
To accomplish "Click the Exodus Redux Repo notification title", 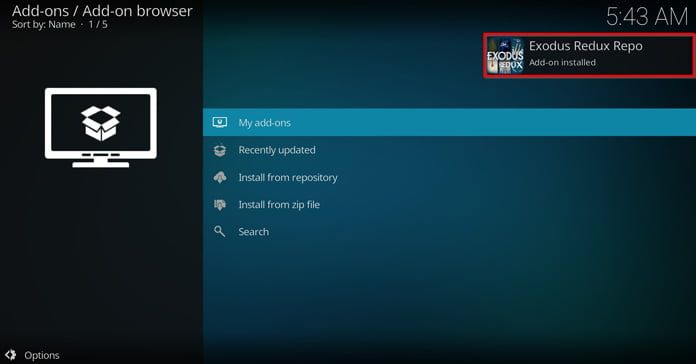I will (x=585, y=46).
